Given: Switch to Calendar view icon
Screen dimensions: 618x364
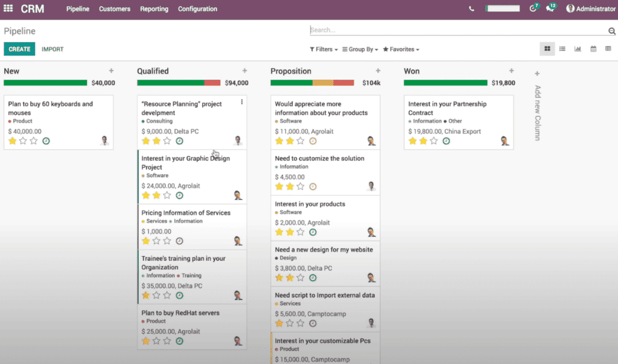Looking at the screenshot, I should coord(593,49).
